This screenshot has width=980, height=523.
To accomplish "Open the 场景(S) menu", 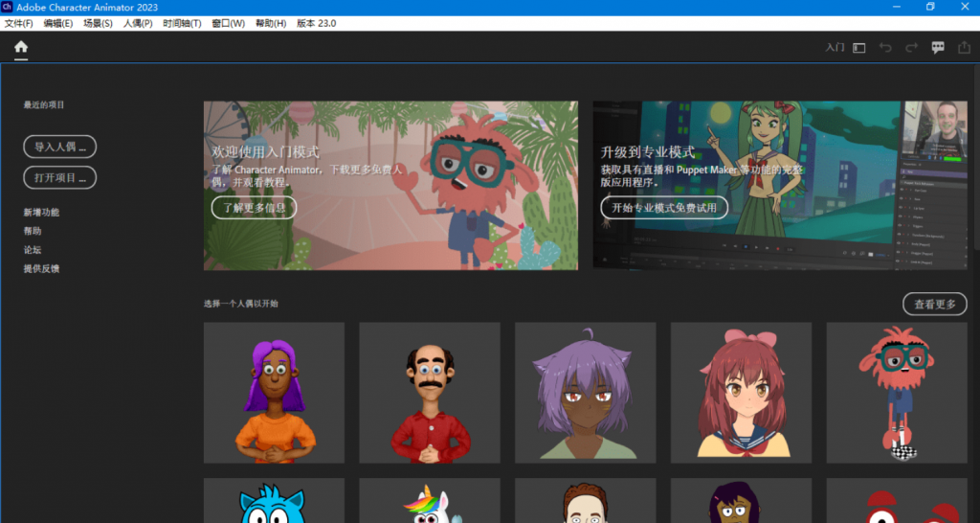I will (99, 23).
